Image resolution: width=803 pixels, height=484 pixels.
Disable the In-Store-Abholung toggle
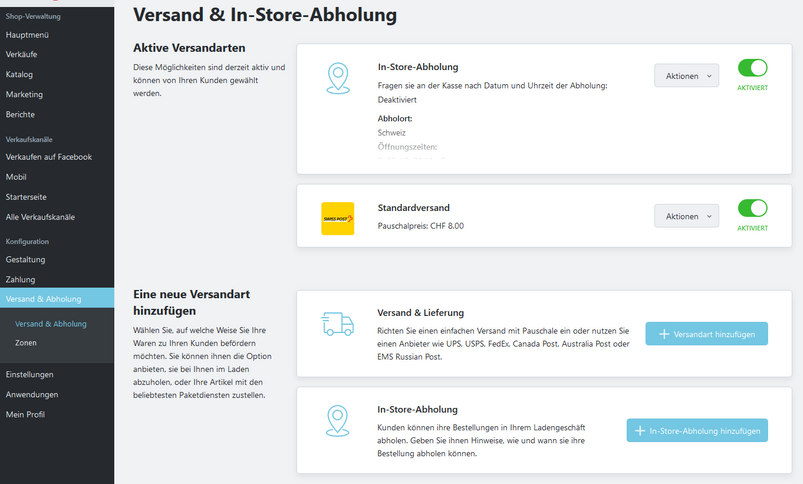click(x=752, y=68)
